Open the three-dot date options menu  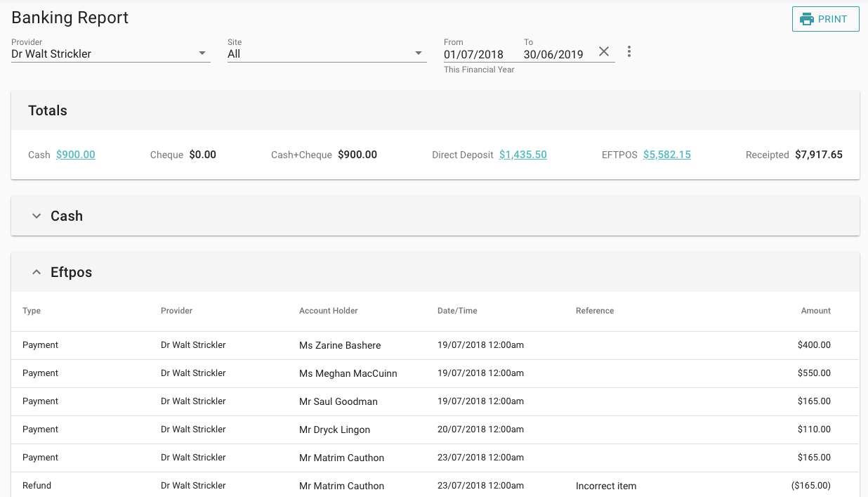point(629,52)
